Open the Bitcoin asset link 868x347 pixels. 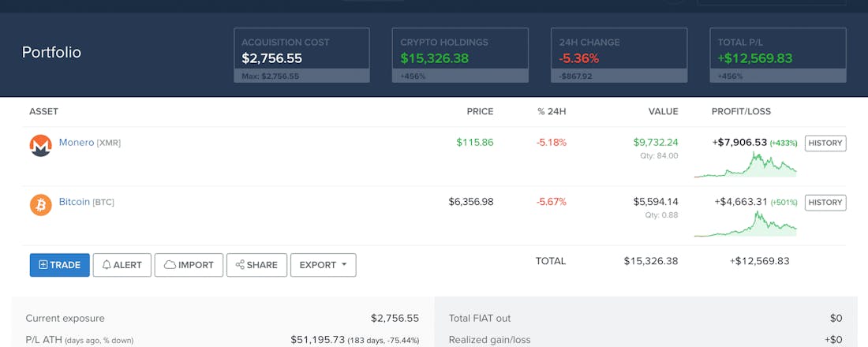pos(74,202)
